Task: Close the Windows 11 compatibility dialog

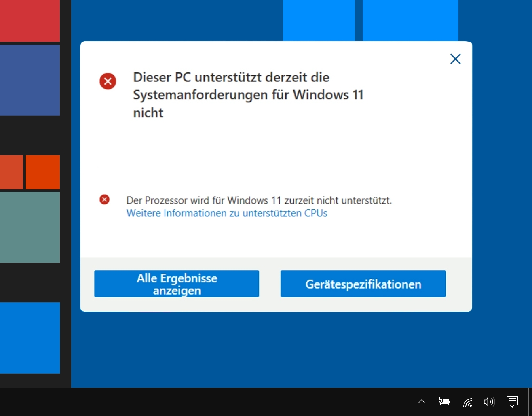Action: coord(455,59)
